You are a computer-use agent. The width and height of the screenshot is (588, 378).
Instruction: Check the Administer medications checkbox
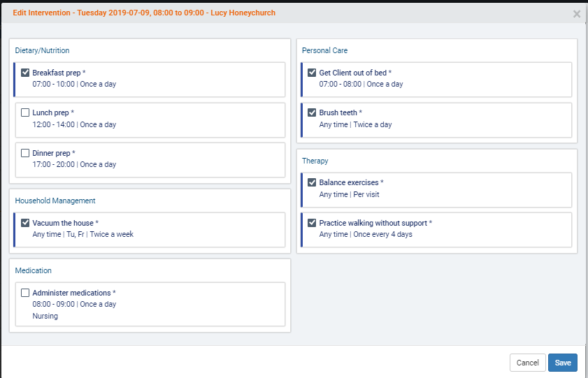[25, 293]
